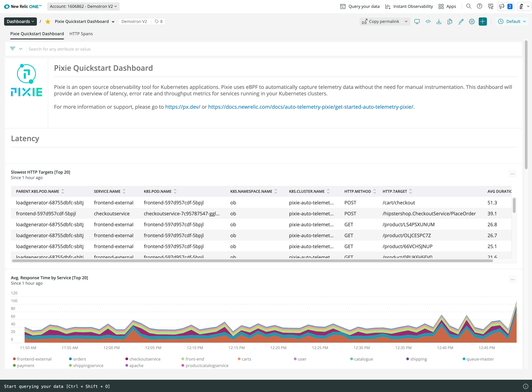
Task: Click the download export icon
Action: pos(439,22)
